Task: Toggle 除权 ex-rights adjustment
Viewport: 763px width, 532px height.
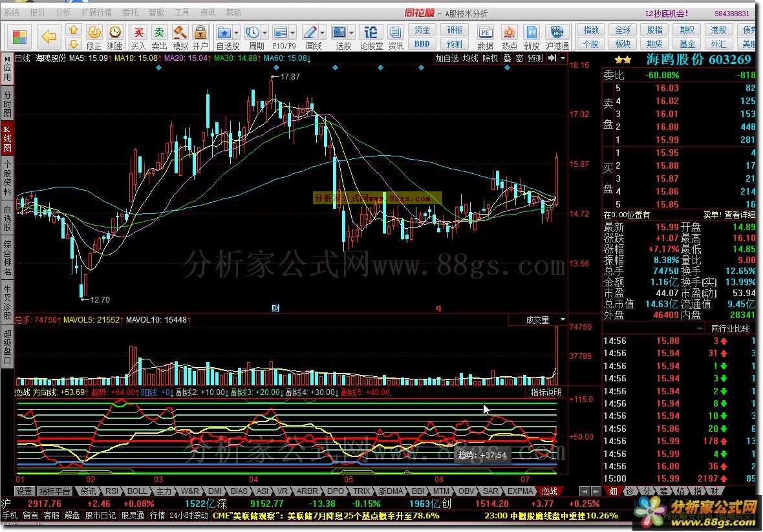Action: click(x=490, y=58)
